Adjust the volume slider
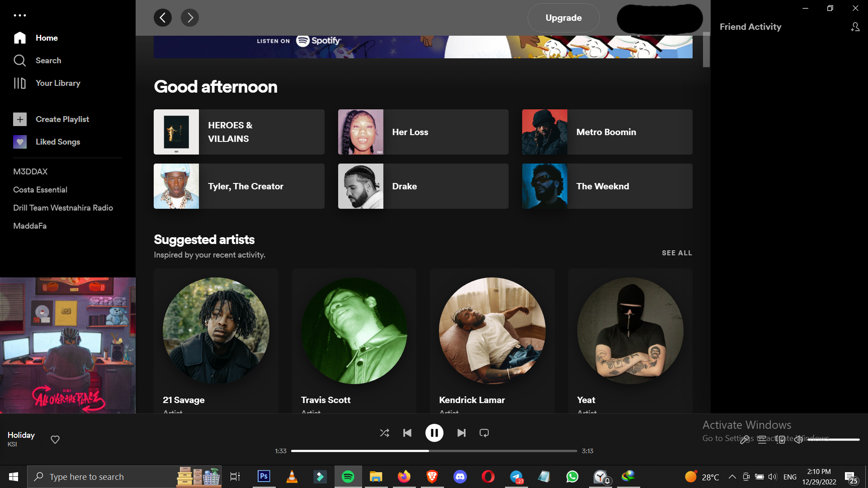 point(834,440)
